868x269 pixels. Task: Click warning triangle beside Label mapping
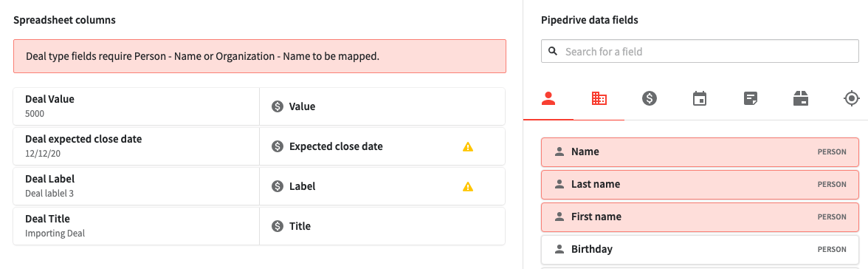coord(468,186)
